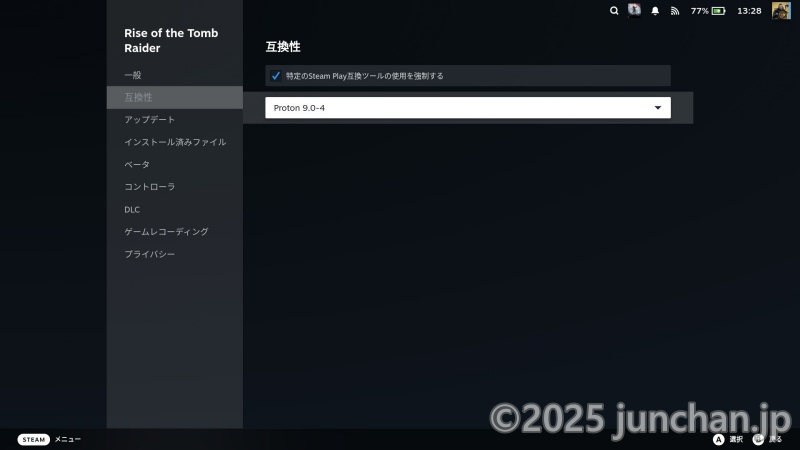
Task: Open the プライバシー section
Action: coord(174,254)
